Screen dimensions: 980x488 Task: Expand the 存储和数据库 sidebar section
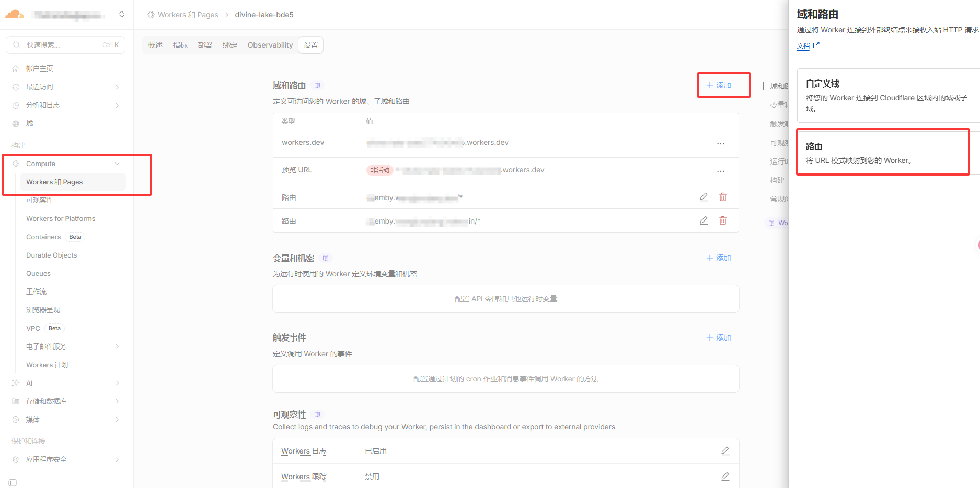point(117,401)
